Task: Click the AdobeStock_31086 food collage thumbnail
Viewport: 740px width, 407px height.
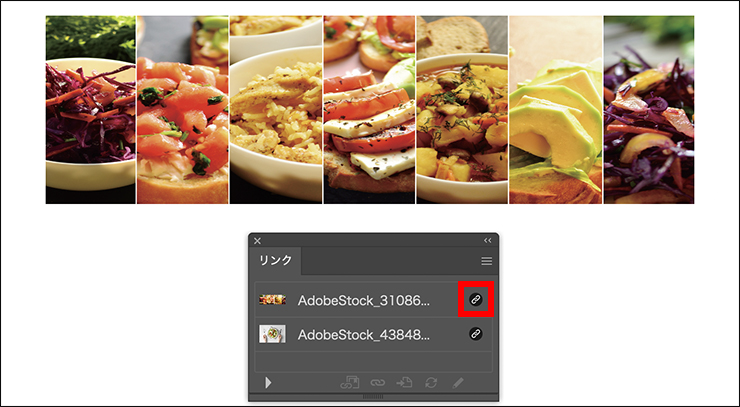Action: 272,299
